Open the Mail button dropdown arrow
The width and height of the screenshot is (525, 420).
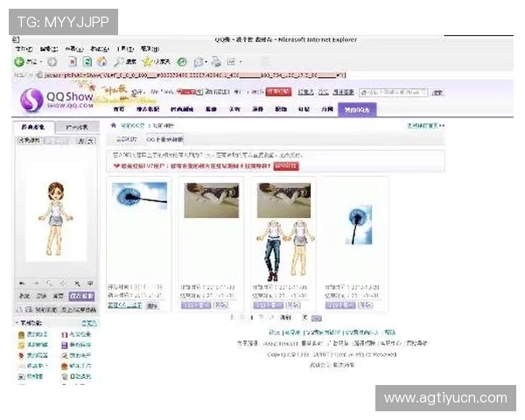pyautogui.click(x=206, y=62)
